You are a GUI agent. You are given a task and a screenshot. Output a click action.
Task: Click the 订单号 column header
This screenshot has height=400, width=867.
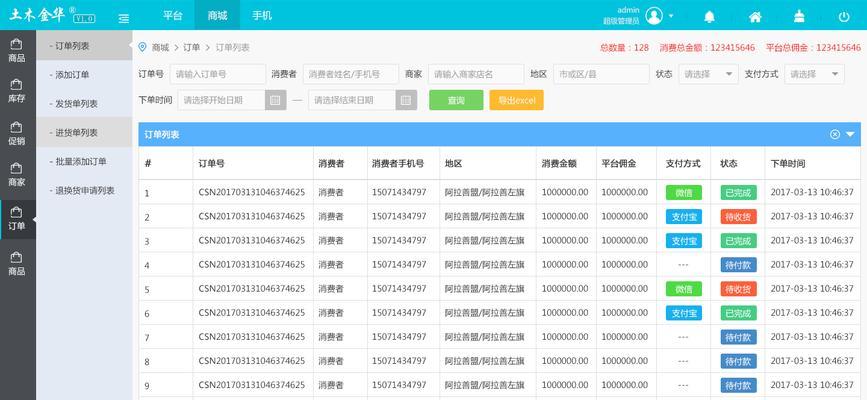pos(211,163)
